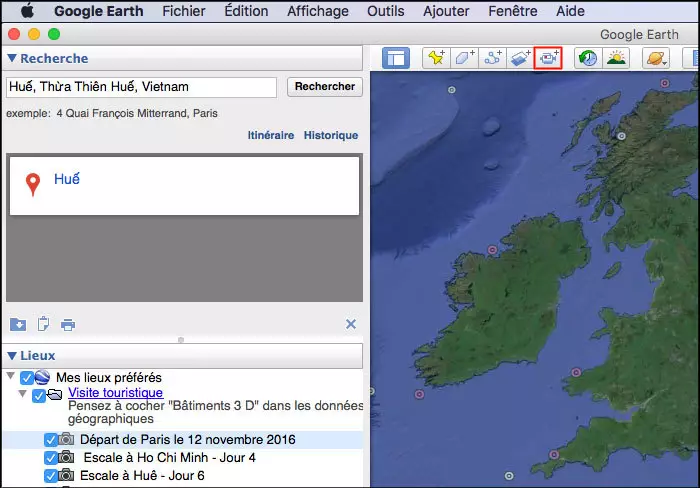Open the Ajouter menu
The image size is (700, 488).
[x=446, y=11]
